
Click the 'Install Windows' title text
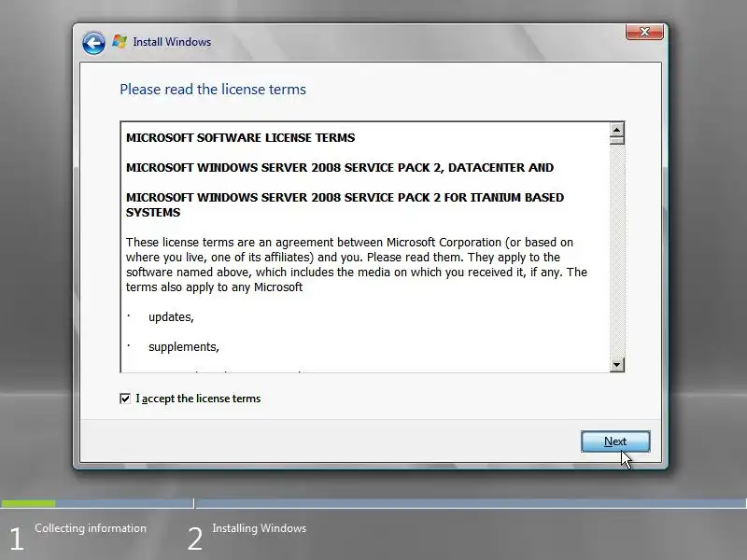172,42
